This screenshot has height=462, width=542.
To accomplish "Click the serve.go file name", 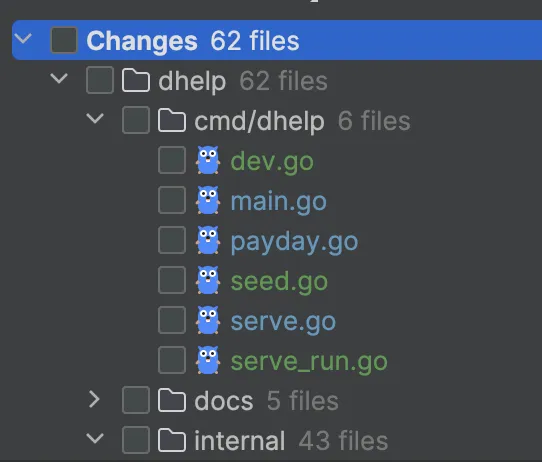I will coord(283,322).
